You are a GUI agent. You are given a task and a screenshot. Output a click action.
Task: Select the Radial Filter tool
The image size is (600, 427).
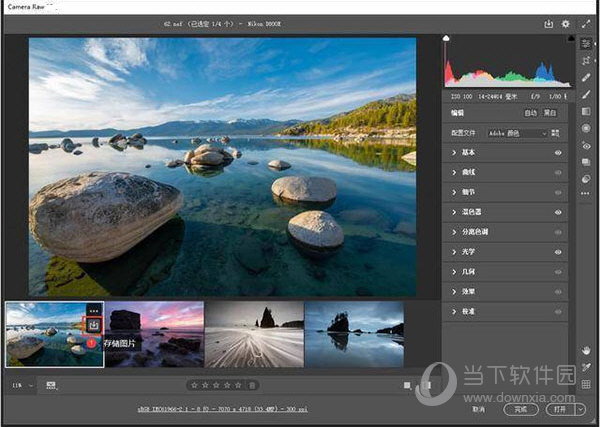coord(587,128)
